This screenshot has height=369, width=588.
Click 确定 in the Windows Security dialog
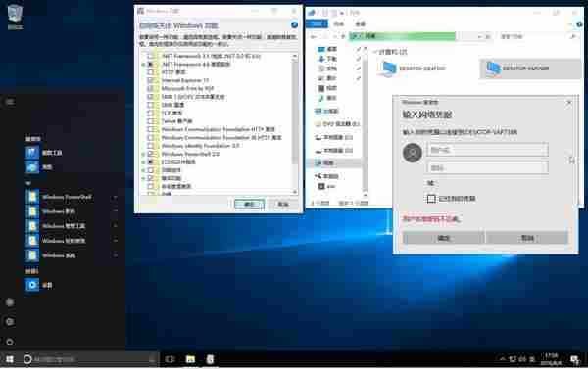pyautogui.click(x=444, y=238)
